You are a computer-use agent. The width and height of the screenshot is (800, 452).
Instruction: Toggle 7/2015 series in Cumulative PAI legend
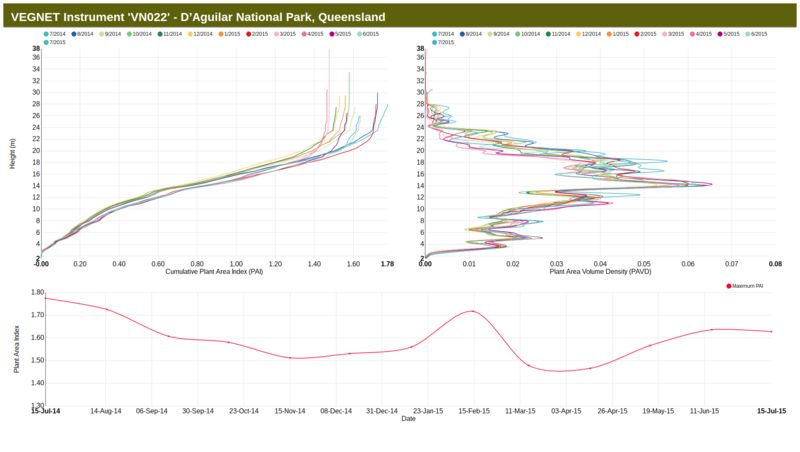pyautogui.click(x=57, y=42)
